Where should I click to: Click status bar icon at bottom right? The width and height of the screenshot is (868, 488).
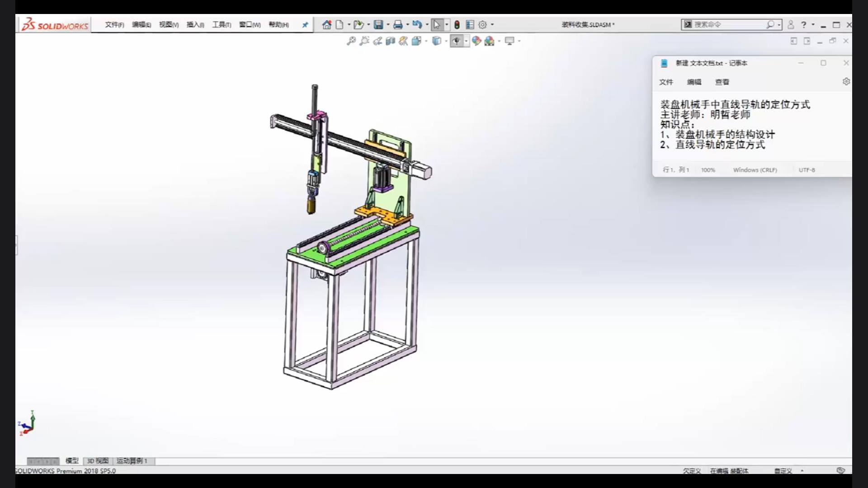tap(840, 470)
